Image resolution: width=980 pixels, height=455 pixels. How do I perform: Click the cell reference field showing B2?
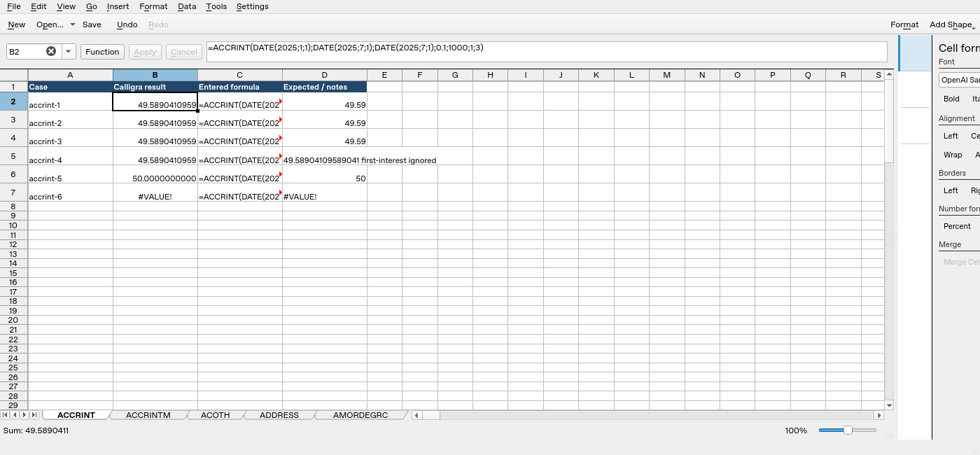pos(26,52)
